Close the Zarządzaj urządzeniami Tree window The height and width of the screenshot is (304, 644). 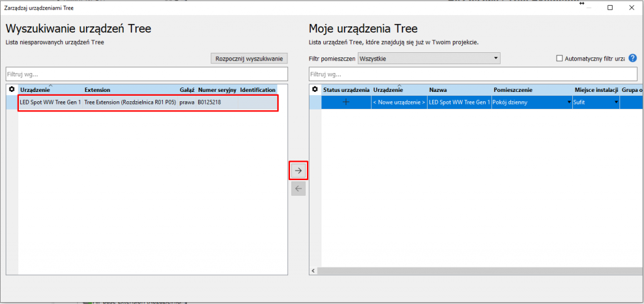(x=631, y=8)
